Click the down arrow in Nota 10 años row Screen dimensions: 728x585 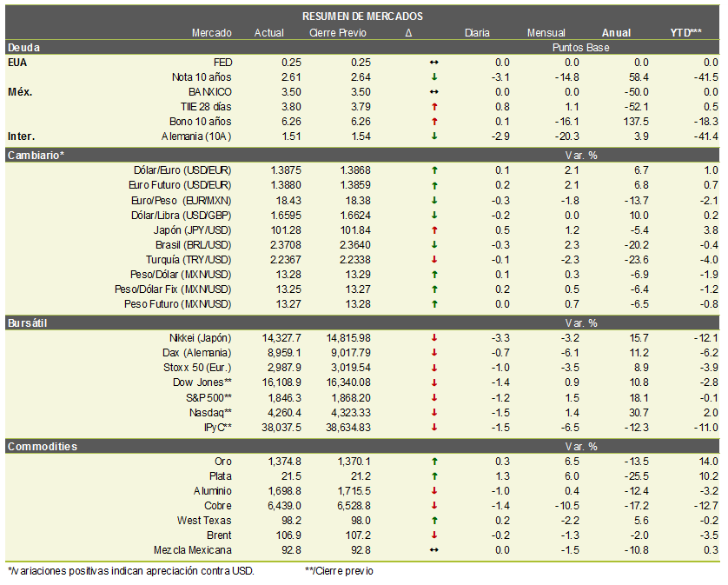[x=434, y=77]
